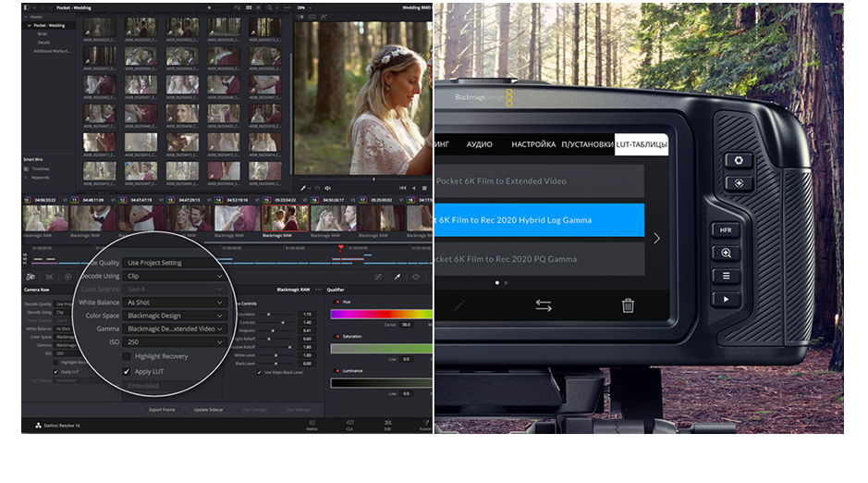Open the color match palette icon
This screenshot has height=483, width=868.
[x=49, y=277]
